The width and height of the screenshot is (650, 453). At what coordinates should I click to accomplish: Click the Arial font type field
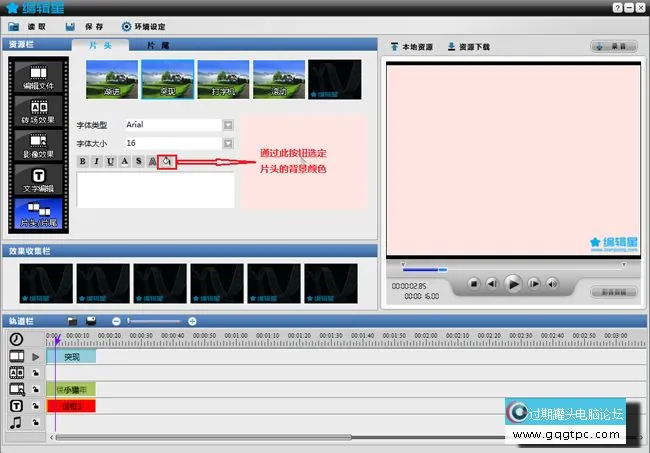(x=173, y=125)
